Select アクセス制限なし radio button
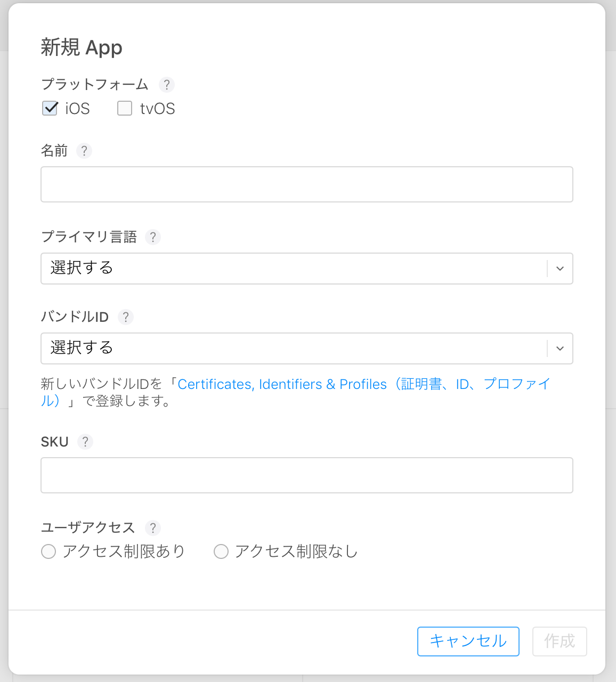This screenshot has height=682, width=616. pyautogui.click(x=221, y=551)
